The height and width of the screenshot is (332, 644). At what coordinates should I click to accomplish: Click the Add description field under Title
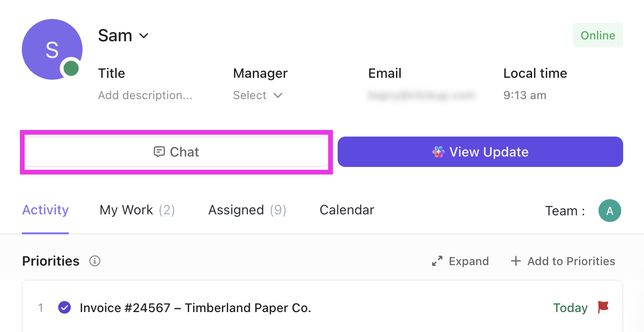(145, 95)
